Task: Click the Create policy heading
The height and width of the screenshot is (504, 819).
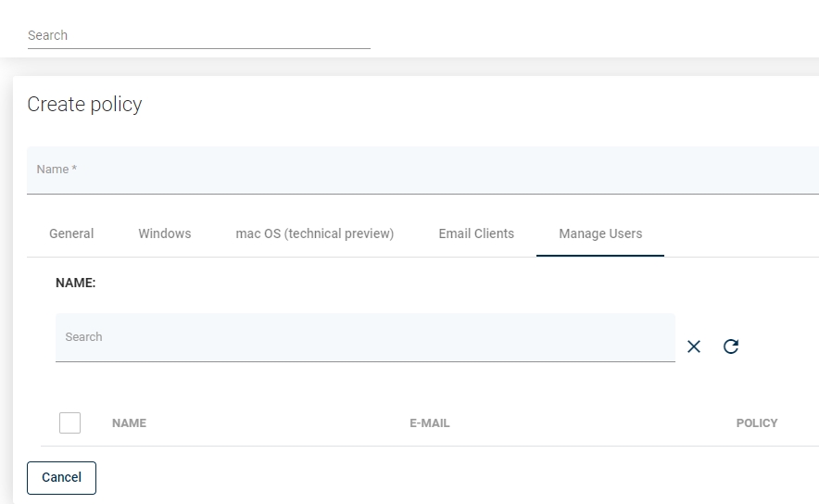Action: [84, 105]
